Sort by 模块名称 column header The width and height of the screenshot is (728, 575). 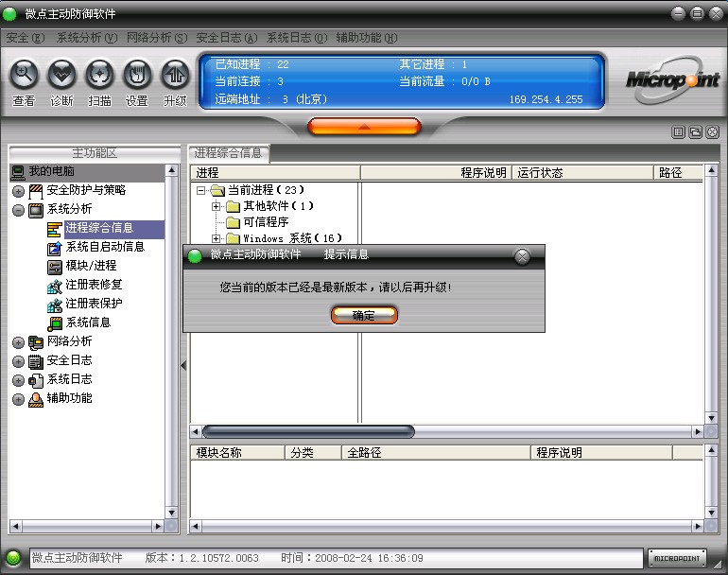[237, 452]
